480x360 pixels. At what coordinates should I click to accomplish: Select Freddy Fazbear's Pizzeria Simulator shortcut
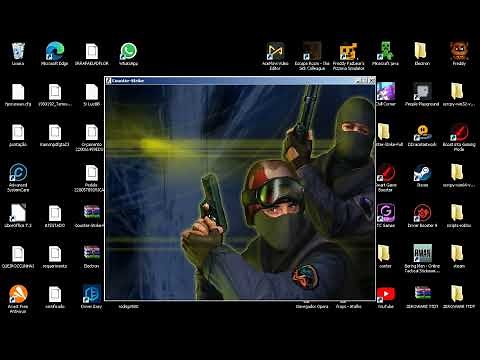click(x=349, y=51)
